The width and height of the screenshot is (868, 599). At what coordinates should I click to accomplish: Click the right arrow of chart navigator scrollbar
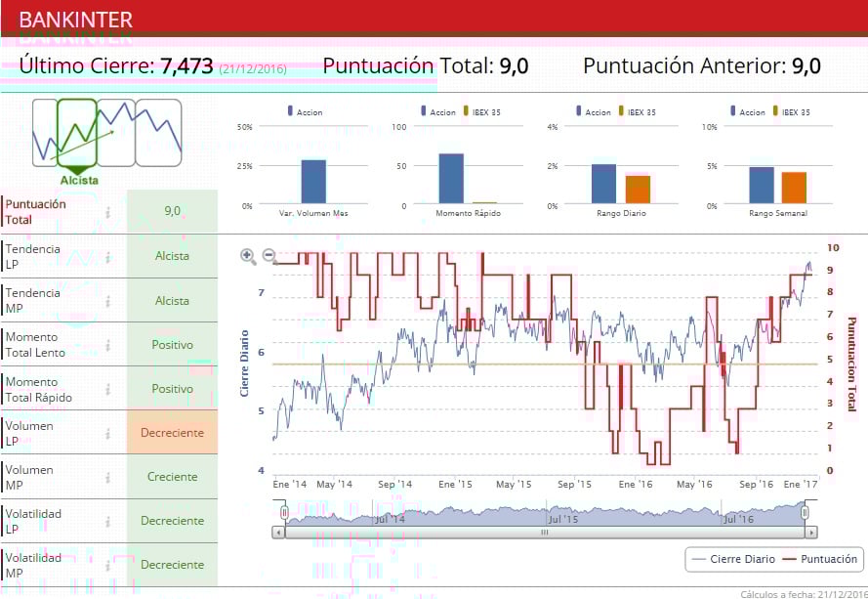811,533
